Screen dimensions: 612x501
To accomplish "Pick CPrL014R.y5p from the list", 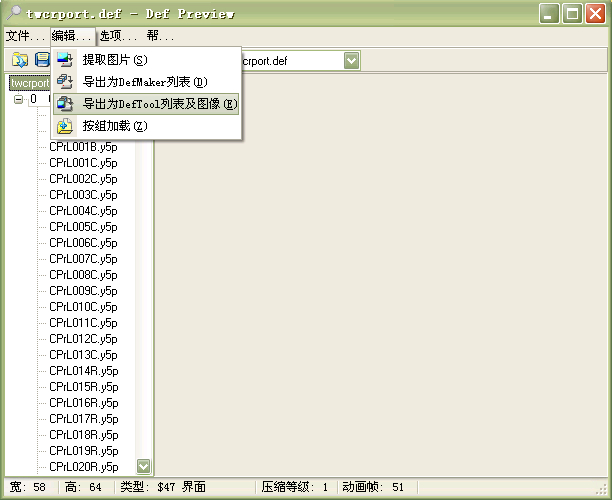I will pyautogui.click(x=83, y=371).
